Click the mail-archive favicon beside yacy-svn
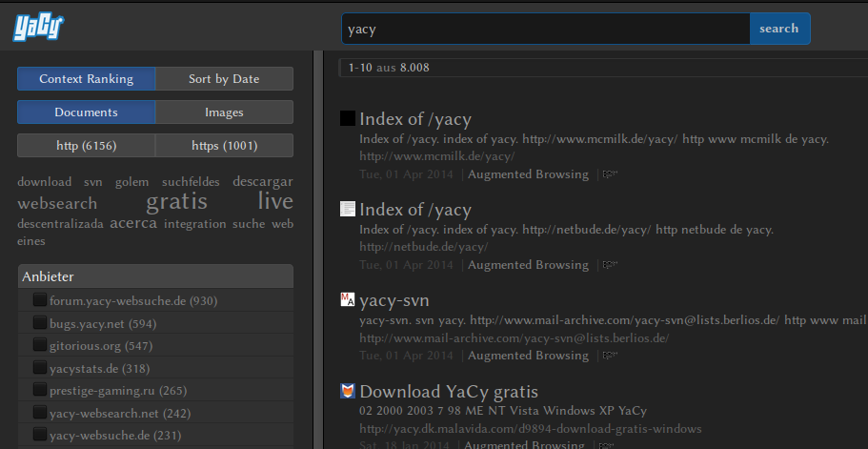868x449 pixels. tap(348, 300)
